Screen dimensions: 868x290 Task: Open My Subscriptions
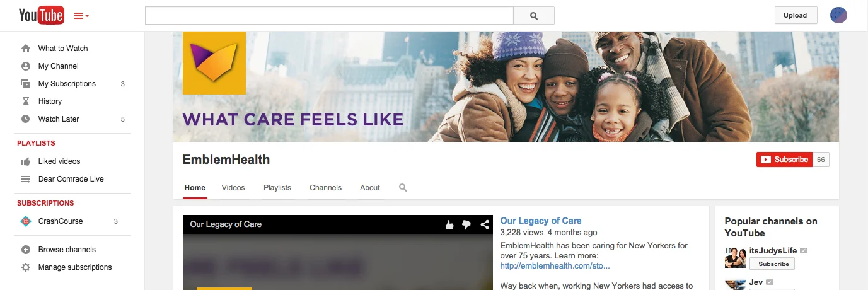click(x=67, y=84)
